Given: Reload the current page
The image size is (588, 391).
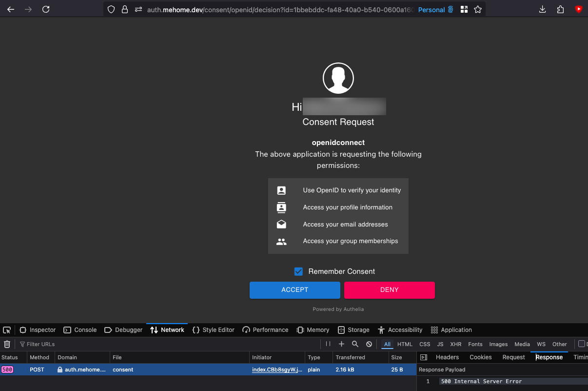Looking at the screenshot, I should 46,9.
